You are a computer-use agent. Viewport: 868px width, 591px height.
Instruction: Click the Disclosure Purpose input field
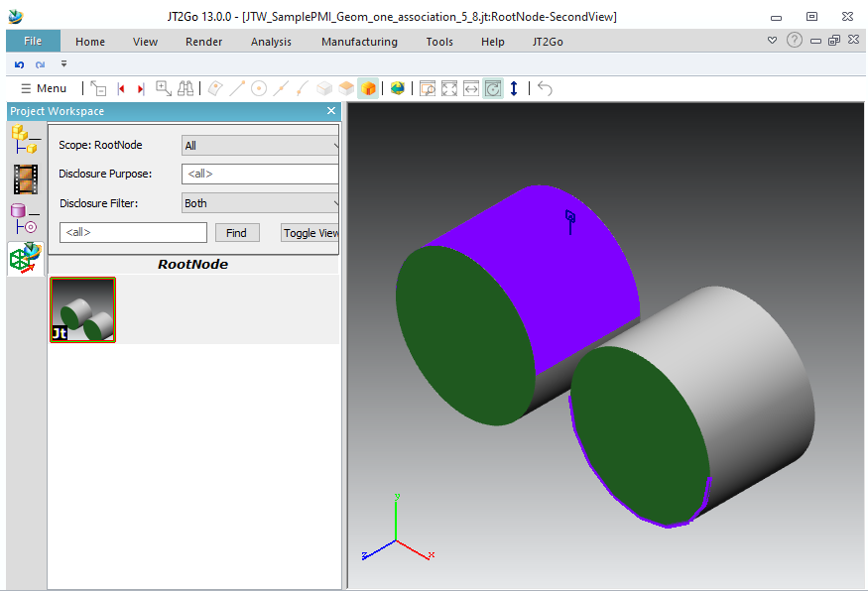coord(260,174)
